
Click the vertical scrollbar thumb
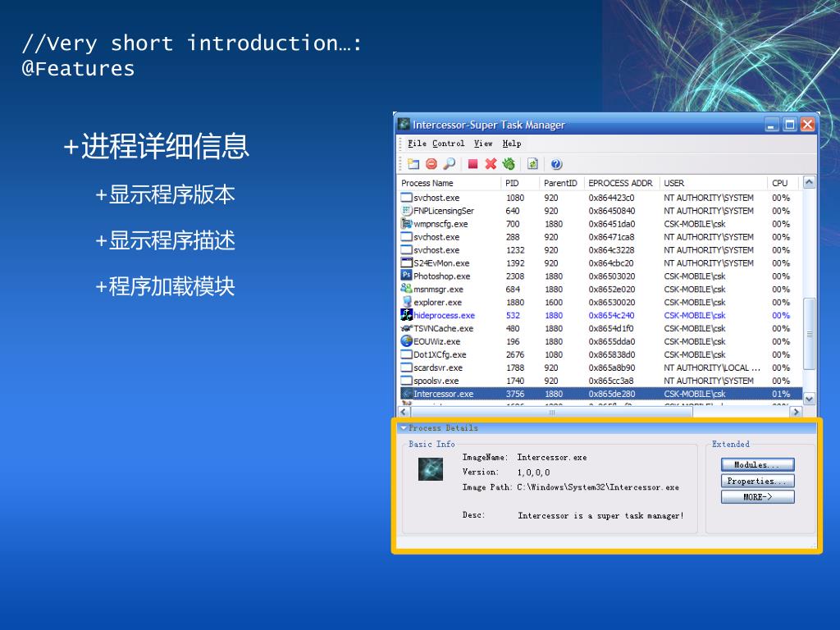pyautogui.click(x=809, y=334)
